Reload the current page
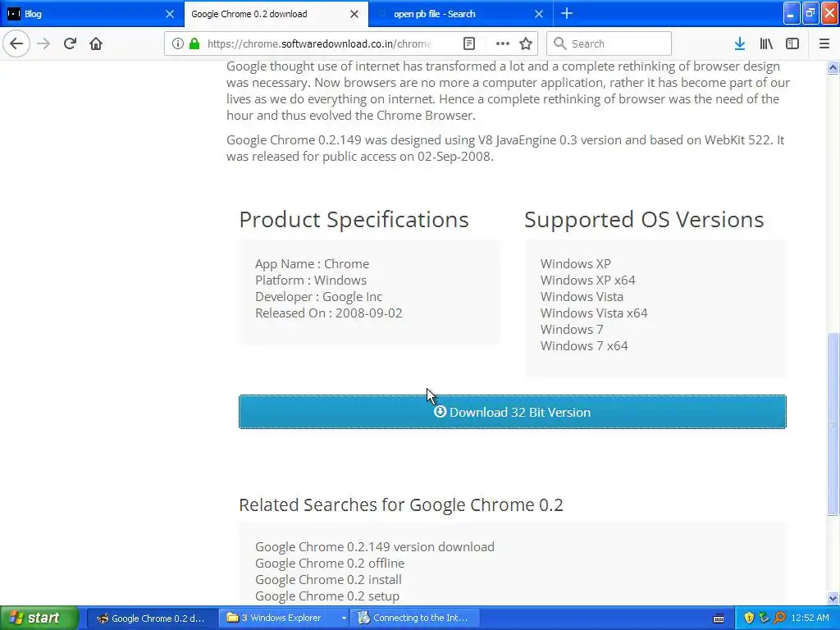Screen dimensions: 840x630 (x=70, y=43)
